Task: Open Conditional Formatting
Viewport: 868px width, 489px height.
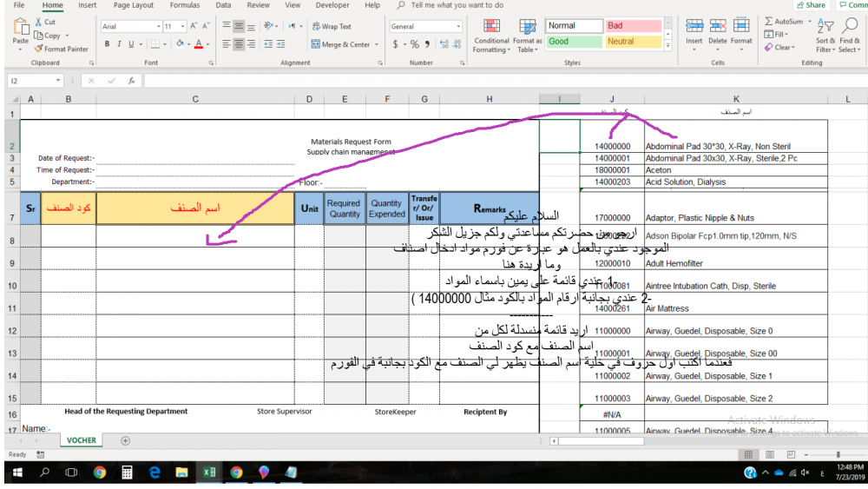Action: (491, 36)
